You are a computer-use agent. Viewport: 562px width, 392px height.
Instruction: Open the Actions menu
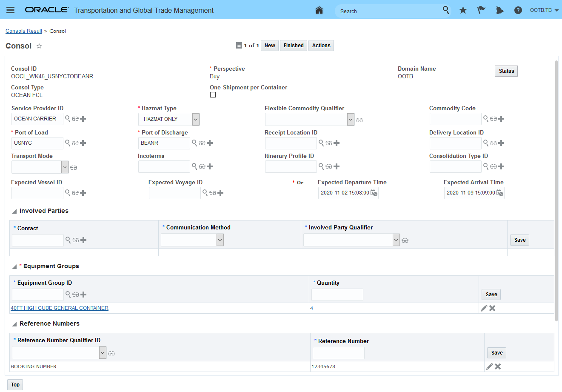321,46
